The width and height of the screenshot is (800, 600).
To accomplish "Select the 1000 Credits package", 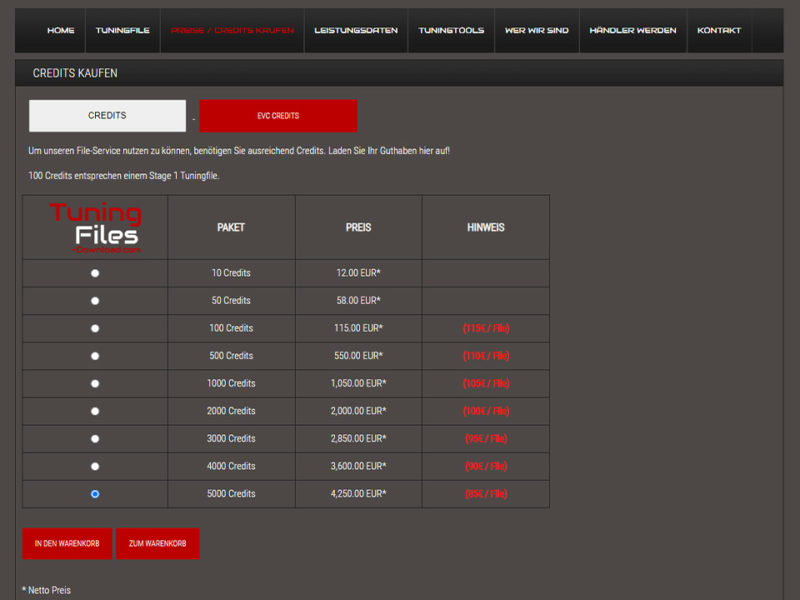I will coord(95,383).
